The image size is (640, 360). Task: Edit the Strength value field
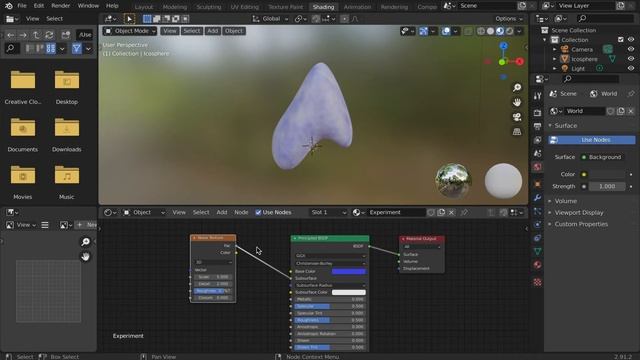click(x=607, y=187)
